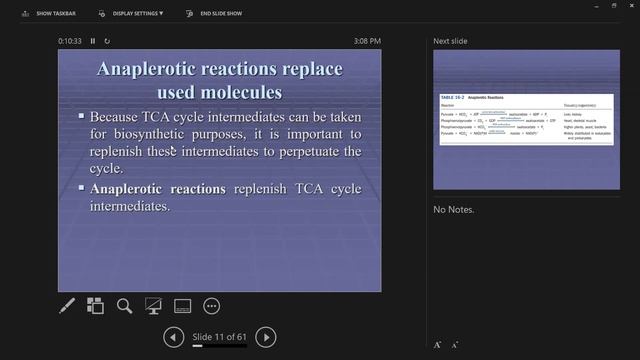Click bold Anaplerotic reactions bullet text

point(158,189)
